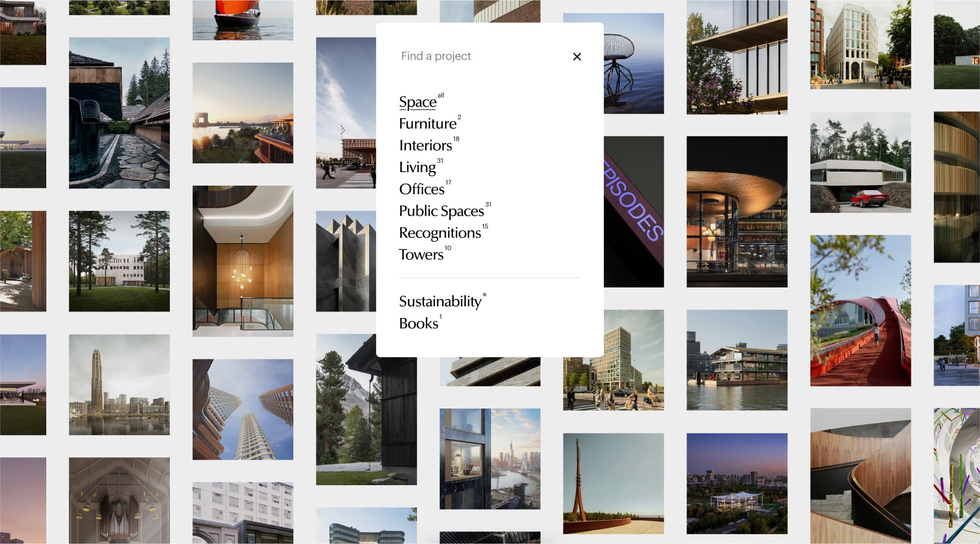View the stone courtyard path project thumbnail
Image resolution: width=980 pixels, height=544 pixels.
119,113
